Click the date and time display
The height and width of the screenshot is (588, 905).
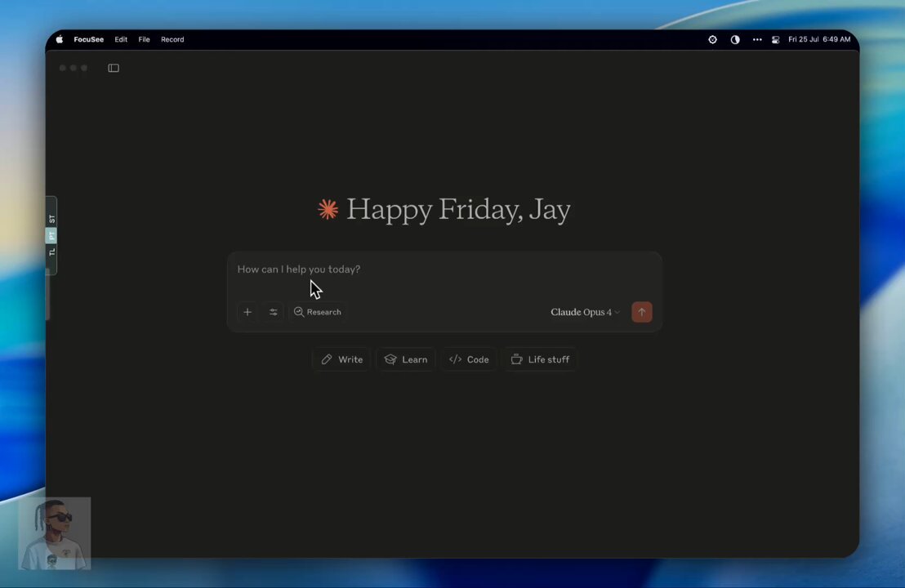click(819, 39)
